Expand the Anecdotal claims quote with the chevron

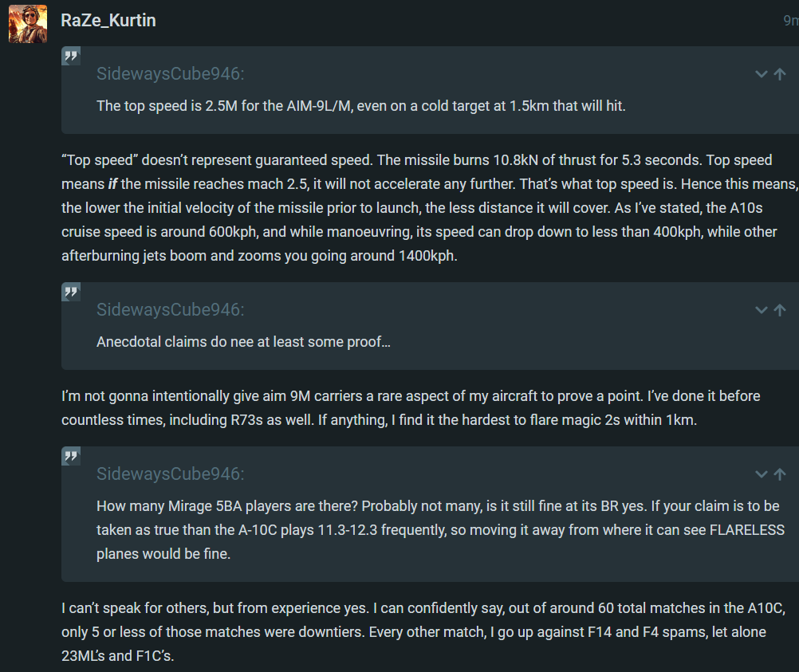[762, 309]
